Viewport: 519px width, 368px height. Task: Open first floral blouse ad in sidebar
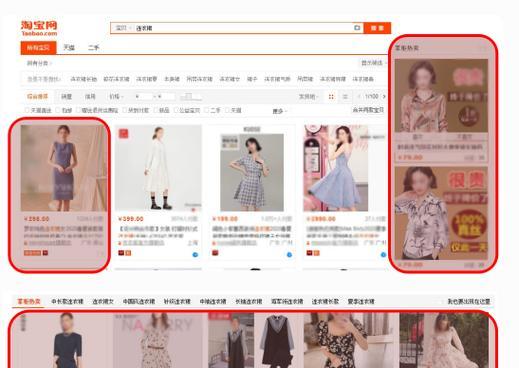[x=441, y=96]
